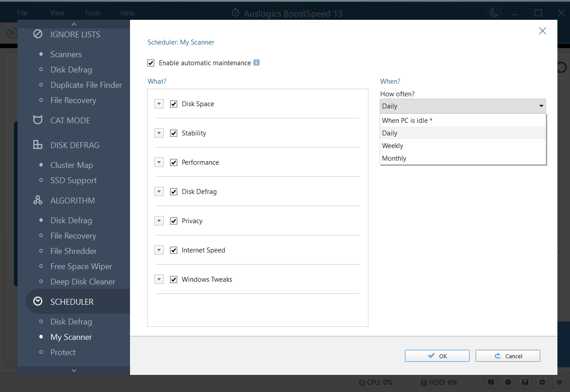Click info icon beside Enable automatic maintenance

(256, 63)
